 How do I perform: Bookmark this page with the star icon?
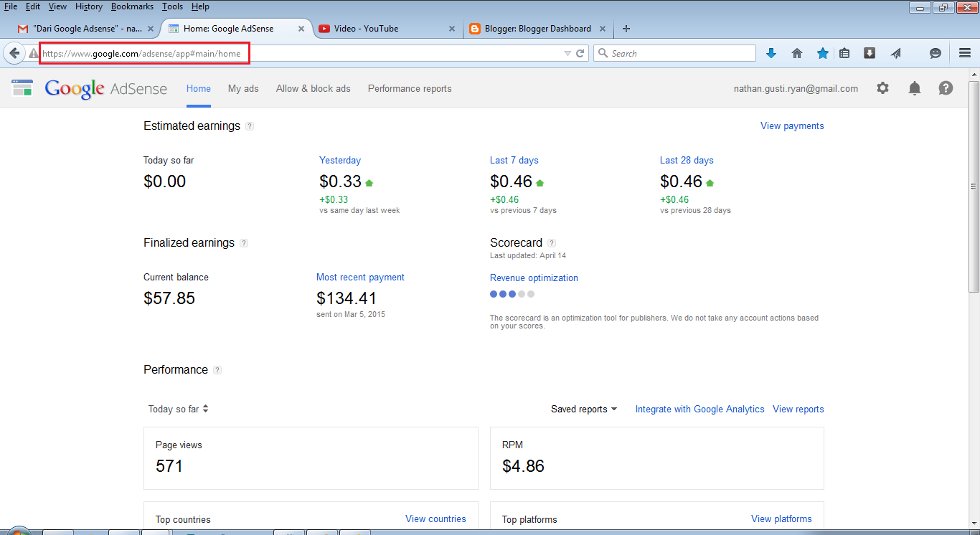coord(822,53)
